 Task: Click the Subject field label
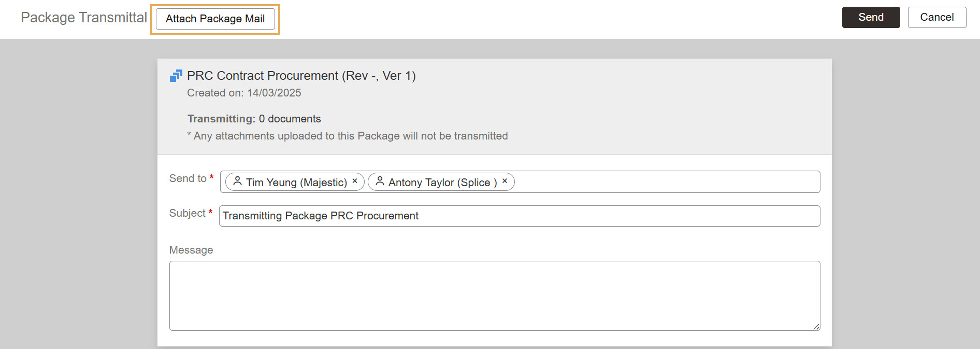tap(187, 213)
